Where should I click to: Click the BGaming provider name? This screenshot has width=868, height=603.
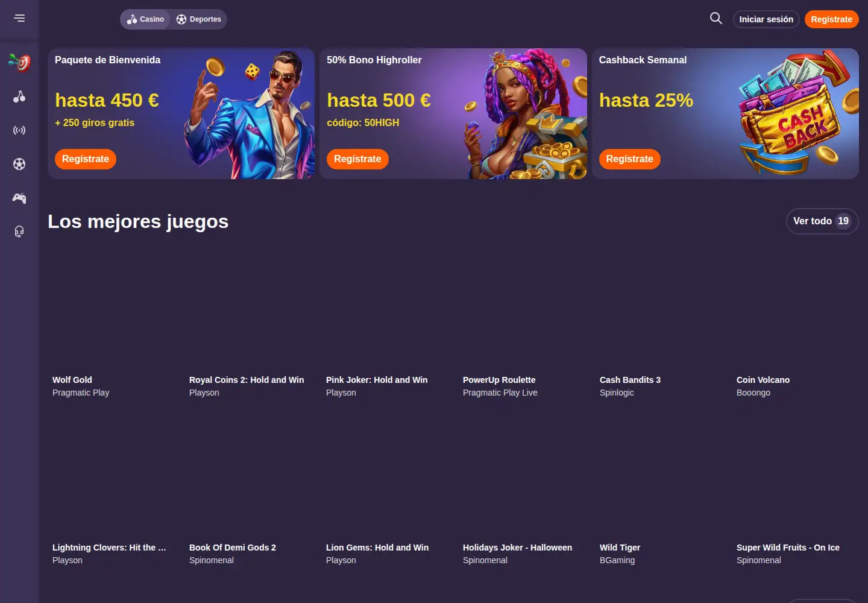coord(617,560)
